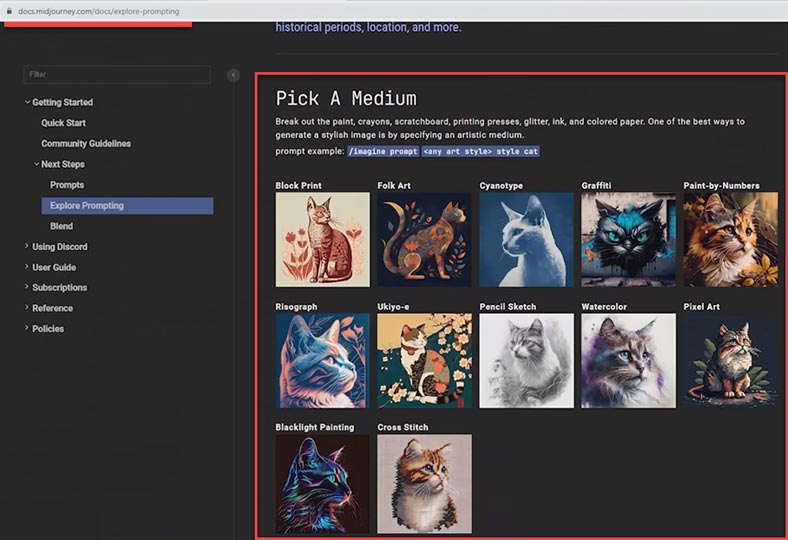
Task: Click the Subscriptions label
Action: pos(60,287)
